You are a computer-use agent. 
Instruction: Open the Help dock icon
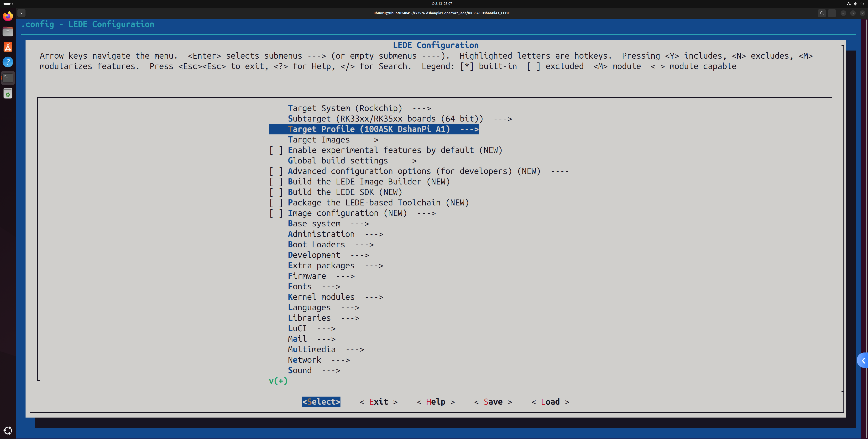pos(8,62)
